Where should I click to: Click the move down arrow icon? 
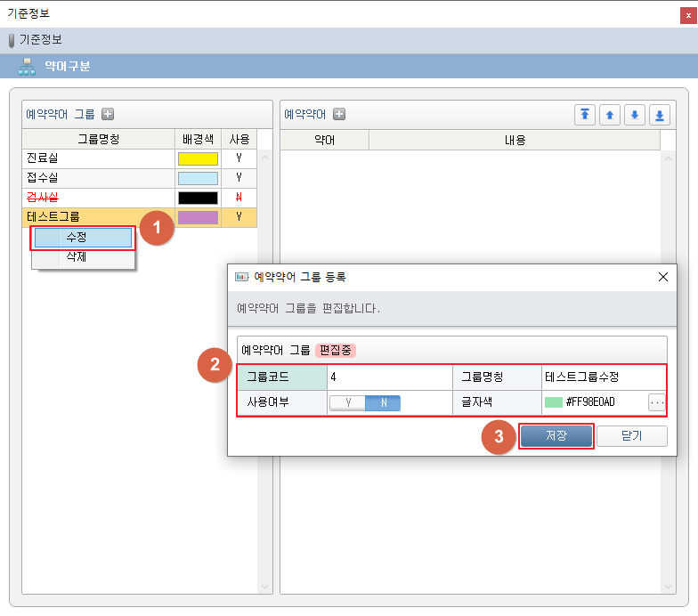point(634,115)
